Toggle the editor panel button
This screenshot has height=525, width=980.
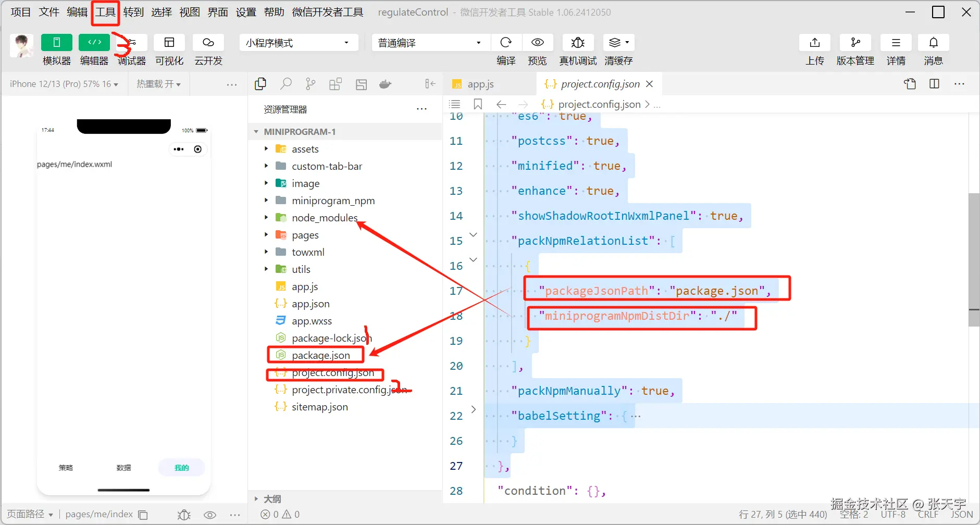tap(94, 43)
